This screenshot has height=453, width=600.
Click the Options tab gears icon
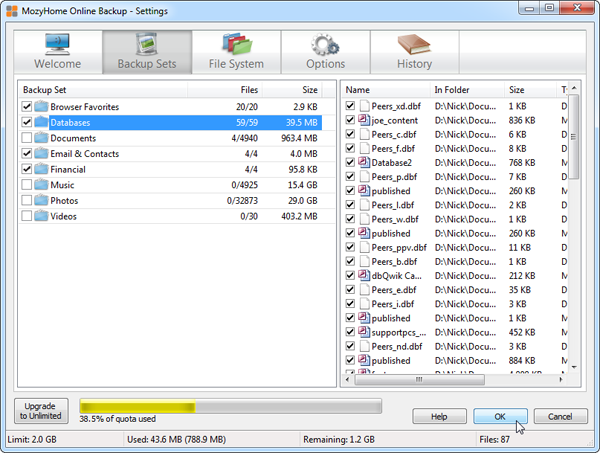325,44
